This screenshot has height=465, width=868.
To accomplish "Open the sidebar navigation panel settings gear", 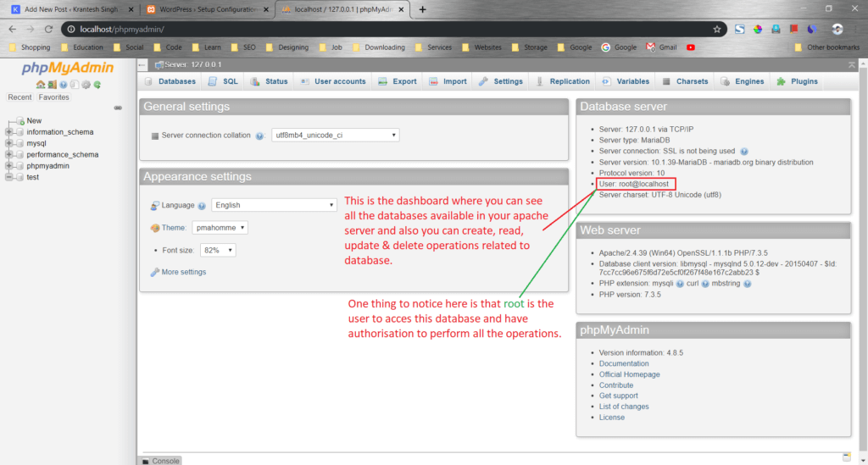I will (x=86, y=85).
